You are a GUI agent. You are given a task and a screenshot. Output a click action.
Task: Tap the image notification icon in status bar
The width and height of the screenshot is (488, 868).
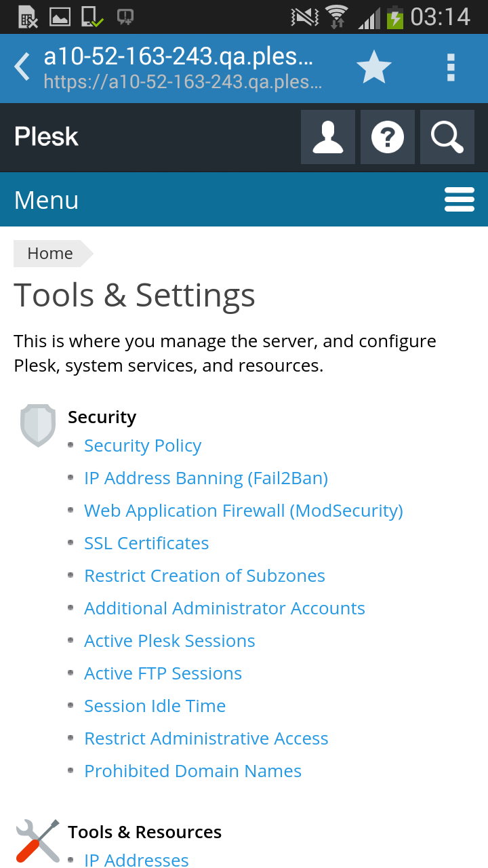pos(60,17)
